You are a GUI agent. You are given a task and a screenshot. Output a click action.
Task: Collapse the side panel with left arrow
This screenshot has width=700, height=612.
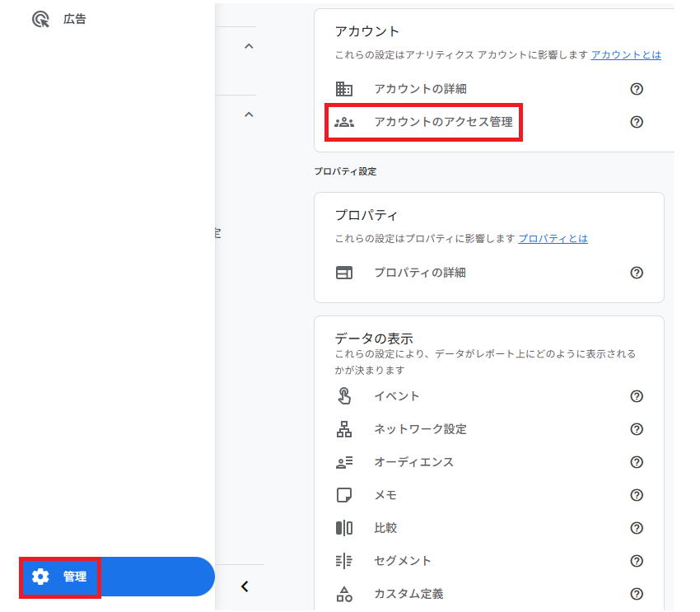pyautogui.click(x=245, y=586)
